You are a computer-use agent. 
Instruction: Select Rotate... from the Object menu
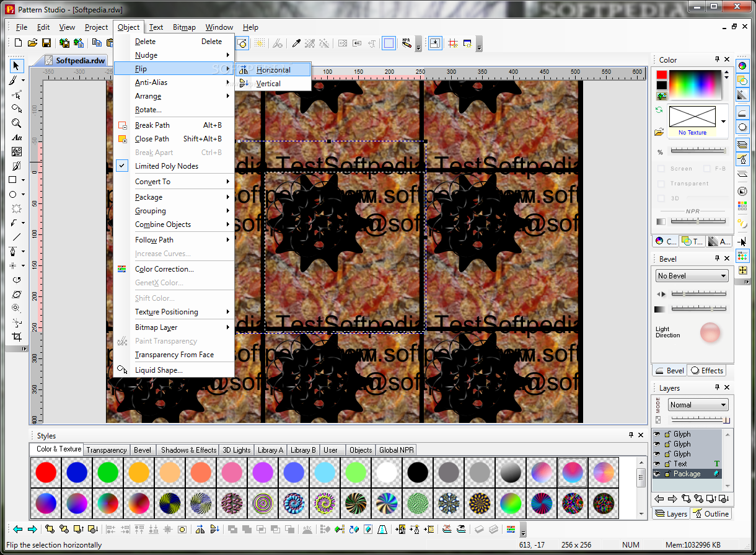click(x=174, y=110)
